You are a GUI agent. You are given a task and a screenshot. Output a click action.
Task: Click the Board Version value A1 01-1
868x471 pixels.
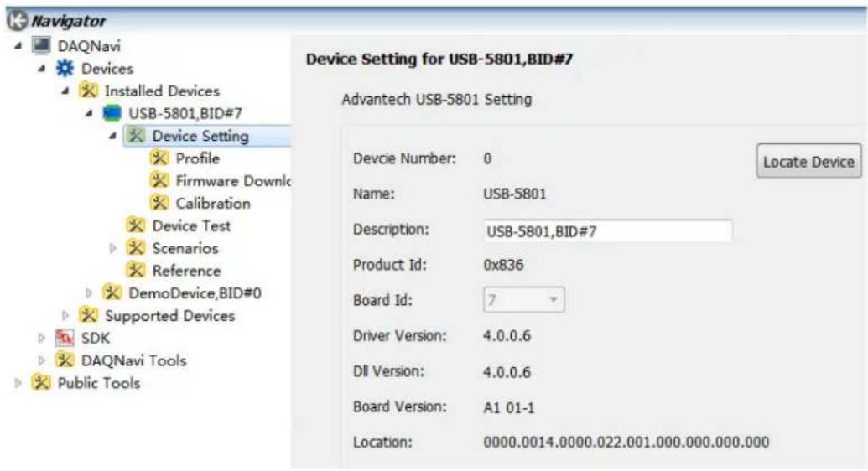509,408
